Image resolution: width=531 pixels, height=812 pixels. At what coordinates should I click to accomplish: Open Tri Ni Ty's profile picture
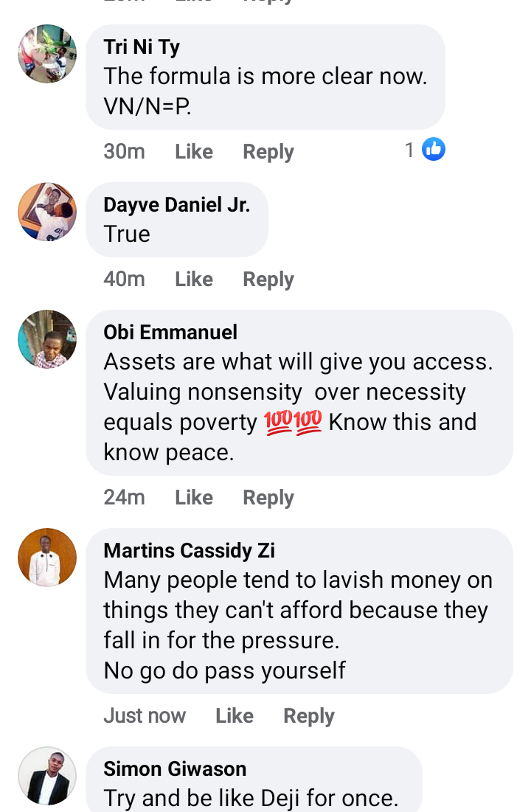[x=47, y=54]
